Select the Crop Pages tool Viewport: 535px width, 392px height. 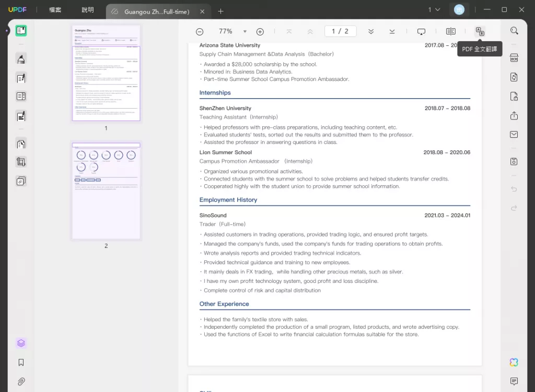21,162
